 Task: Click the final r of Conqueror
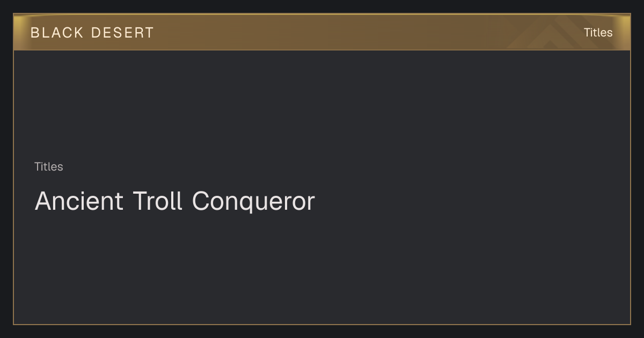(x=310, y=204)
